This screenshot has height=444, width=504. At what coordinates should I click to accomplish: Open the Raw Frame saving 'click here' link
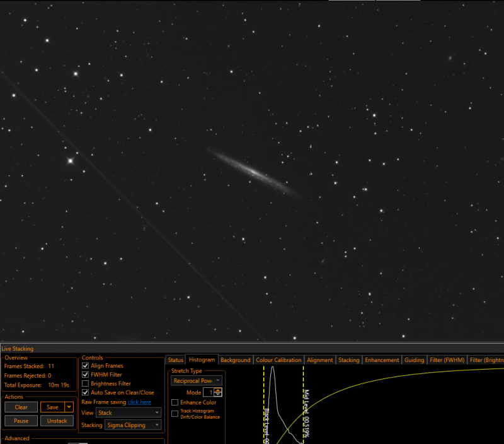point(139,402)
